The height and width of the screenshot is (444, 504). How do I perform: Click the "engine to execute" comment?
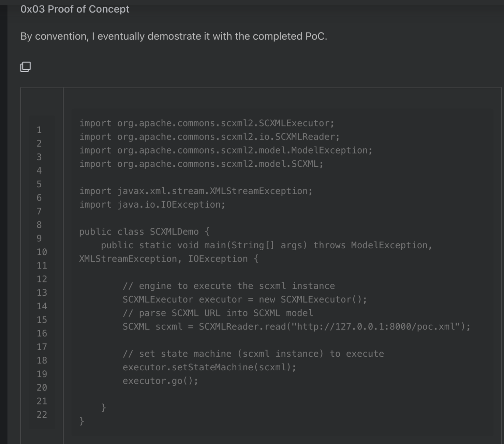(228, 286)
